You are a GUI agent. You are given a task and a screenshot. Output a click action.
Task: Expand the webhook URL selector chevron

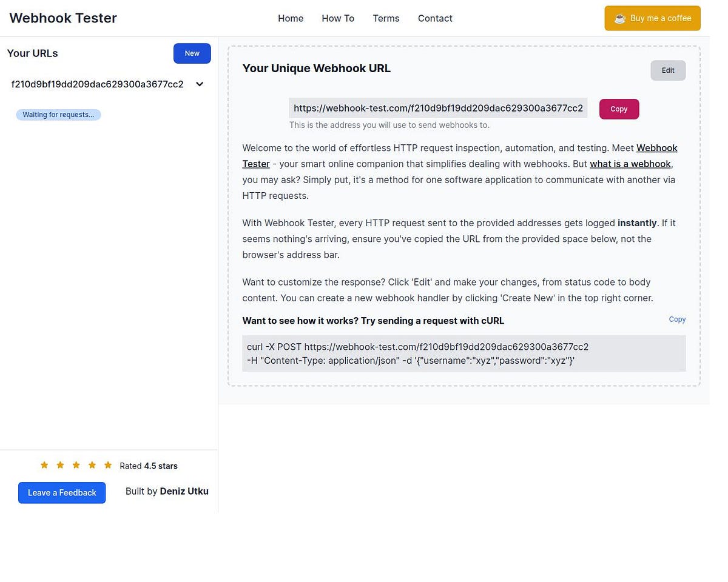point(199,84)
